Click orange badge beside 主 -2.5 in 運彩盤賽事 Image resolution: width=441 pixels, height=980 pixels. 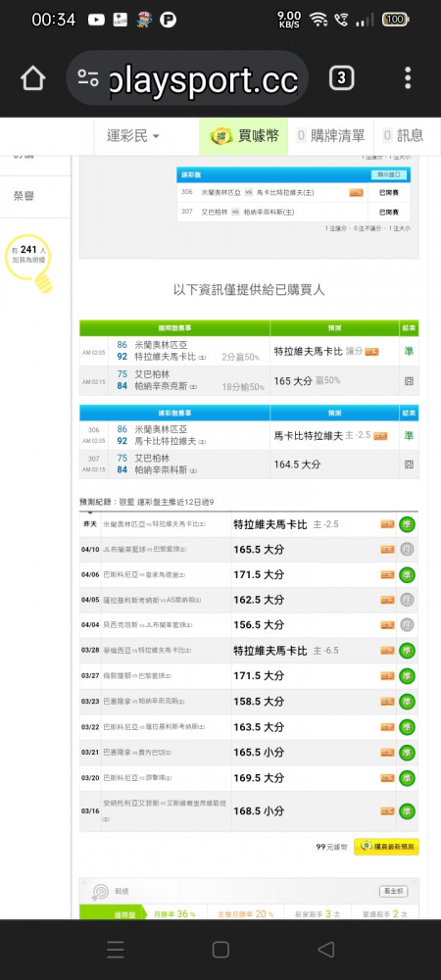pos(380,436)
